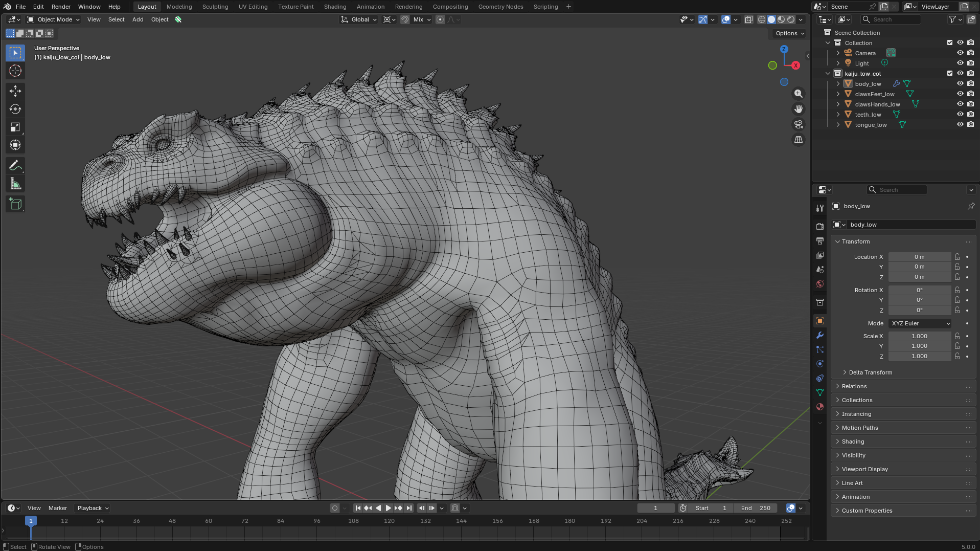Open the Playback dropdown in timeline
Image resolution: width=980 pixels, height=551 pixels.
[x=93, y=508]
